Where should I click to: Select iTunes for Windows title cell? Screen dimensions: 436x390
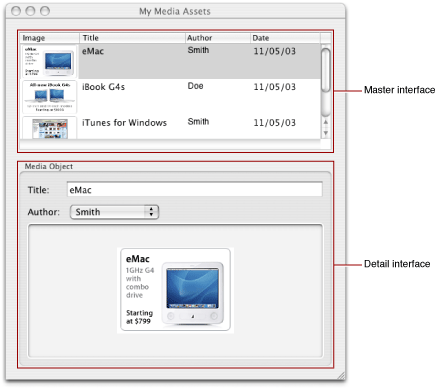[x=124, y=123]
